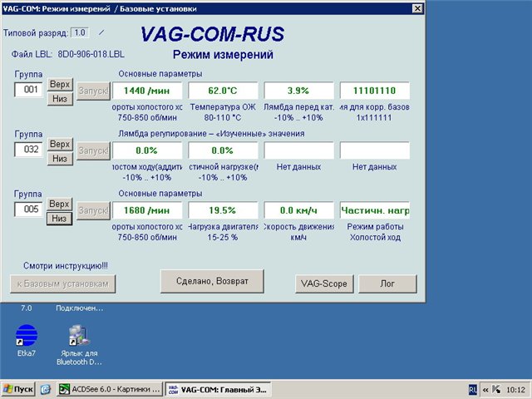This screenshot has height=399, width=532.
Task: Click the Запуск button for group 005
Action: point(93,210)
